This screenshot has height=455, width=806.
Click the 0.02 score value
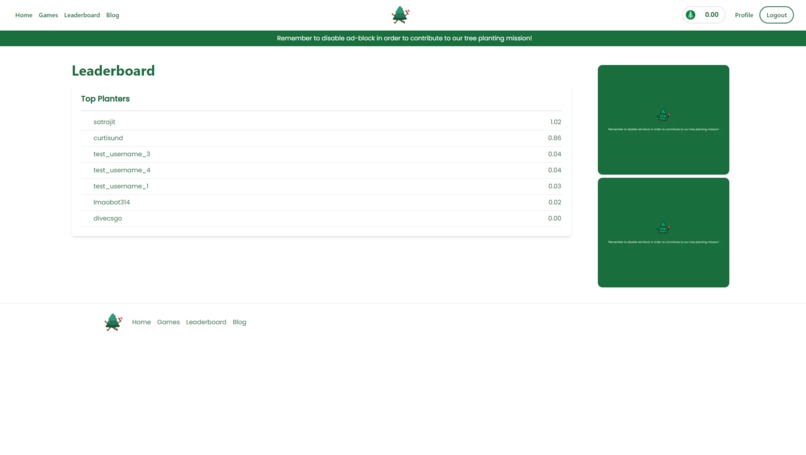(555, 202)
